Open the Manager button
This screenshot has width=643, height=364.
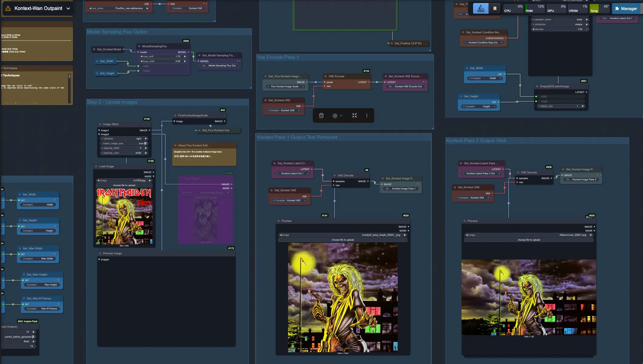626,8
